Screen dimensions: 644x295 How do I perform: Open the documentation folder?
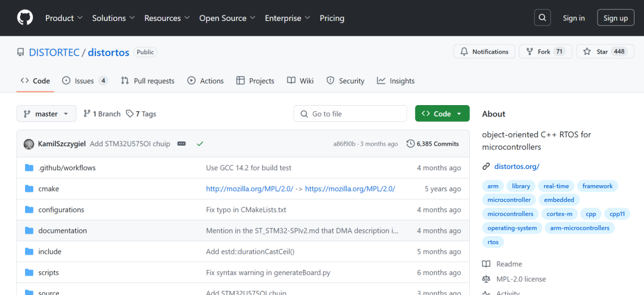click(63, 231)
